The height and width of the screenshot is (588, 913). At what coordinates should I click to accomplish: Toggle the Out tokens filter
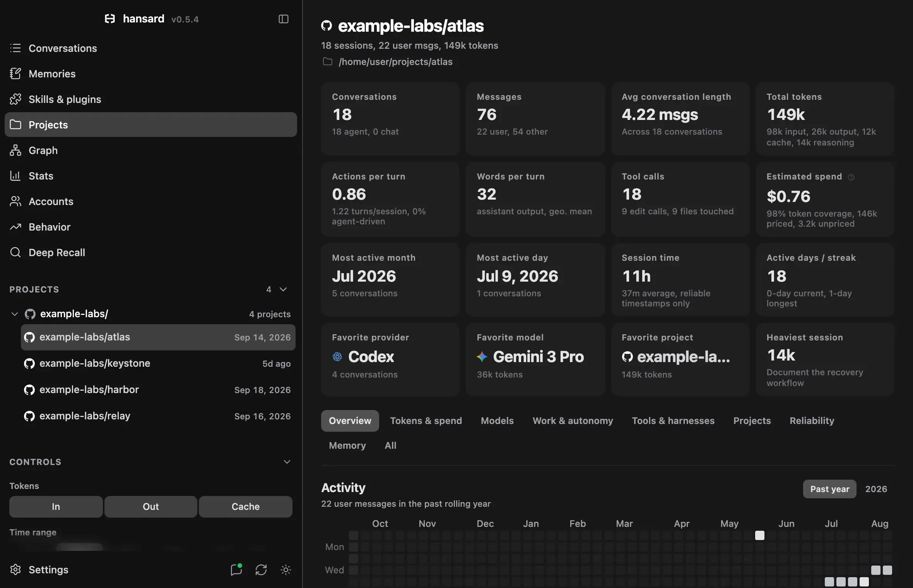[x=151, y=506]
